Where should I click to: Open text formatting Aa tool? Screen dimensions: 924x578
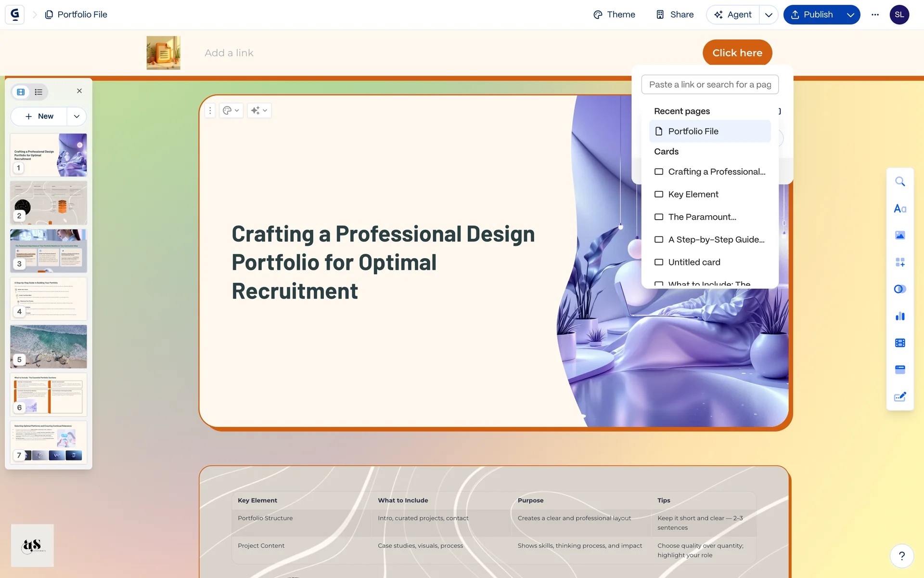click(900, 209)
